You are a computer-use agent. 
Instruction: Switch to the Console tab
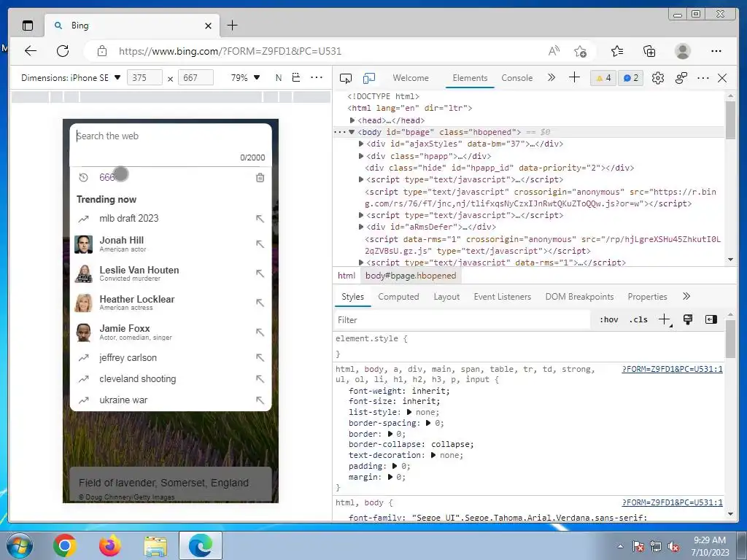(x=517, y=77)
